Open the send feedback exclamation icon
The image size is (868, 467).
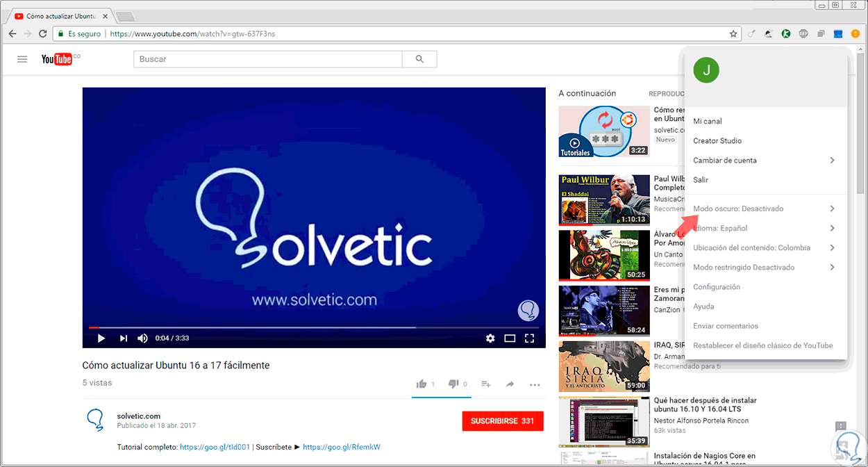coord(841,426)
